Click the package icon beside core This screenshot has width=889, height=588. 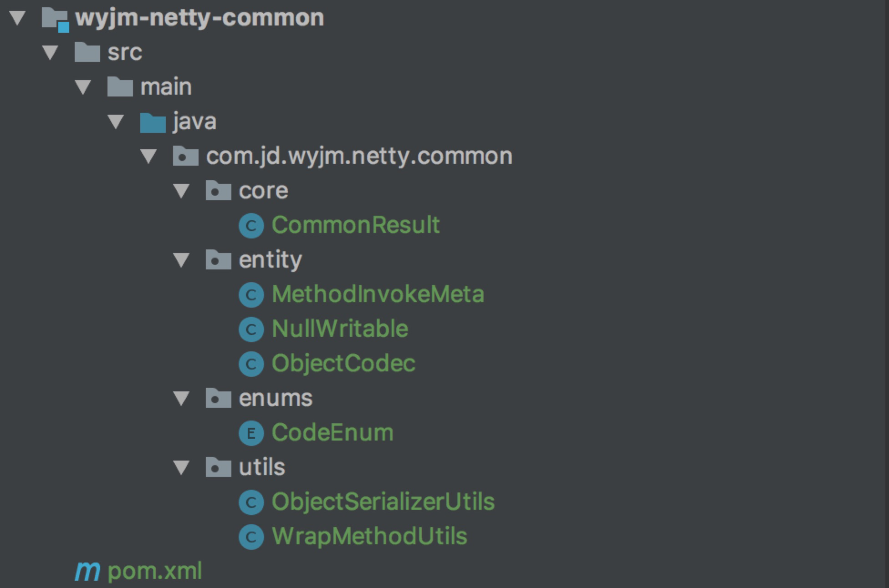click(218, 191)
